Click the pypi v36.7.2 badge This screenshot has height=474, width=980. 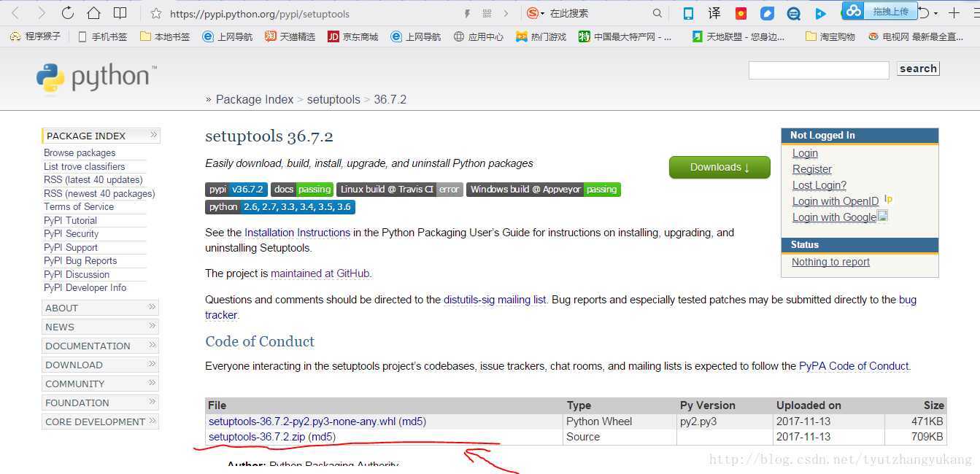236,190
